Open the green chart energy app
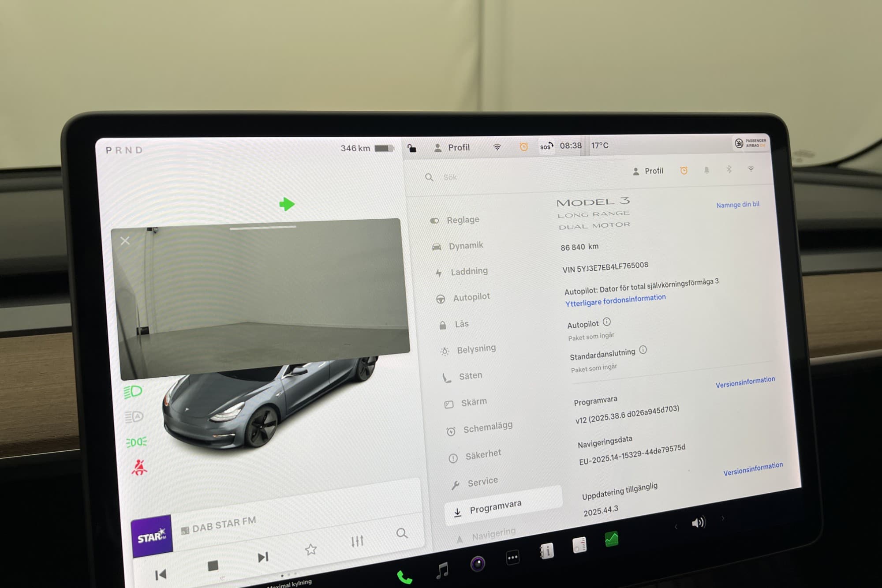The width and height of the screenshot is (882, 588). pyautogui.click(x=612, y=539)
